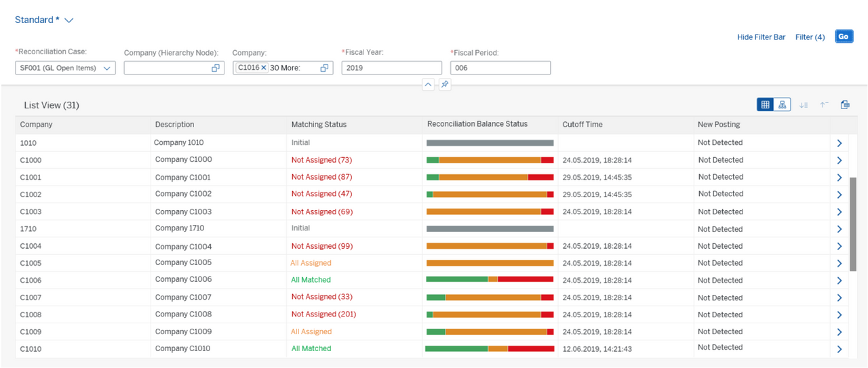The width and height of the screenshot is (868, 368).
Task: Click the vertical table scrollbar
Action: 854,224
